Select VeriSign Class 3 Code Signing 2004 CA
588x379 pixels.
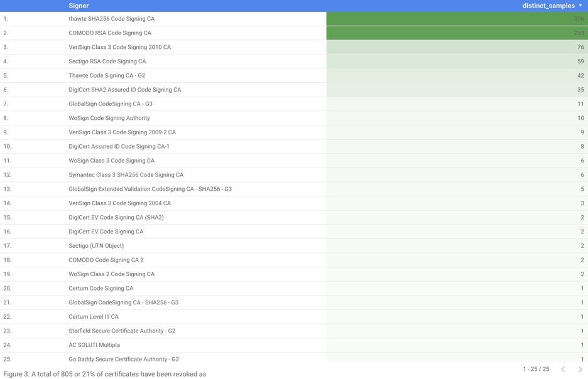point(119,203)
